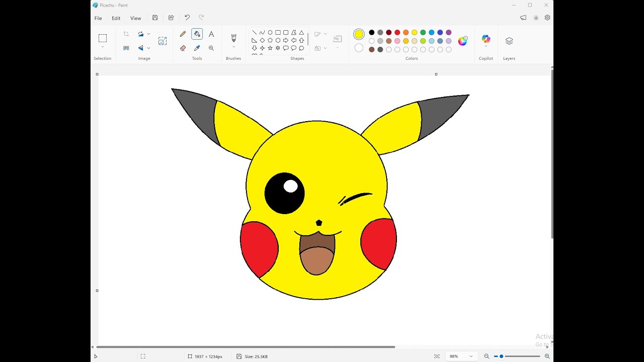Viewport: 644px width, 362px height.
Task: Expand the Rotate options arrow
Action: pos(149,34)
